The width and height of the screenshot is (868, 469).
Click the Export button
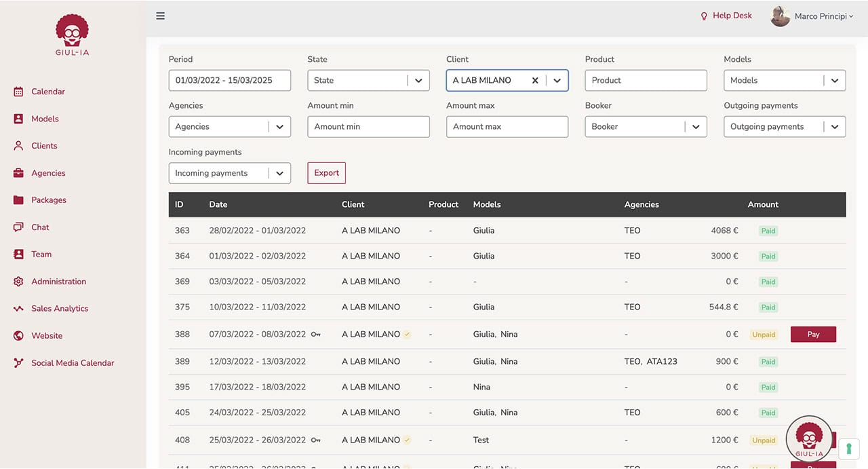327,173
